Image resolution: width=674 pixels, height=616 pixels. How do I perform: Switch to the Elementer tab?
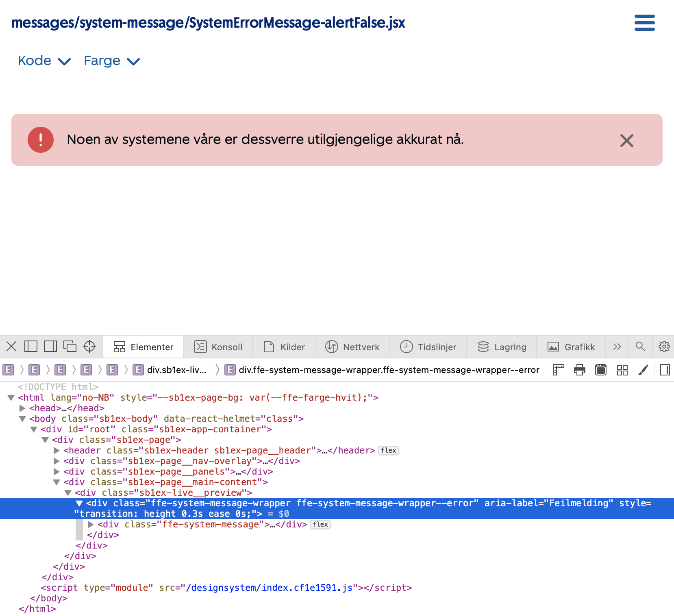143,347
